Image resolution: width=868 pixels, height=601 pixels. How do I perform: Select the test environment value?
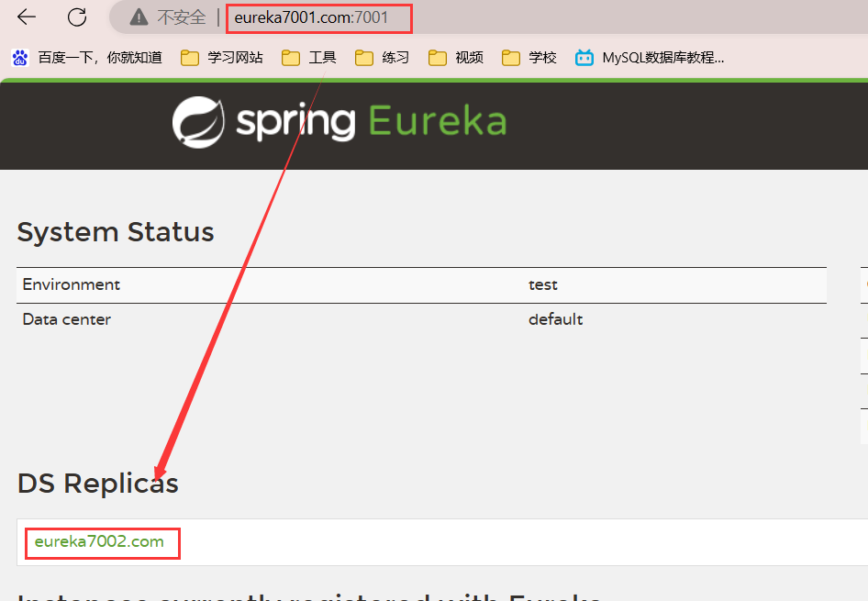click(542, 285)
